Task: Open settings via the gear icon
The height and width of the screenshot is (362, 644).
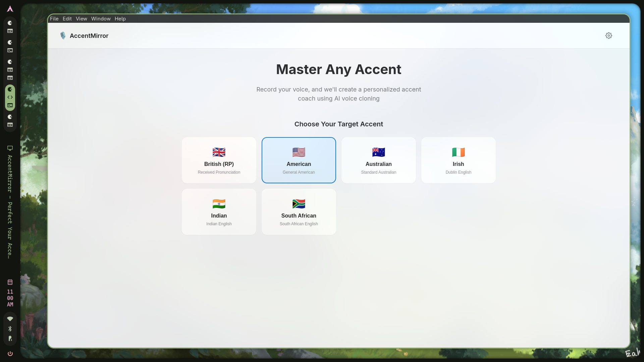Action: click(608, 36)
